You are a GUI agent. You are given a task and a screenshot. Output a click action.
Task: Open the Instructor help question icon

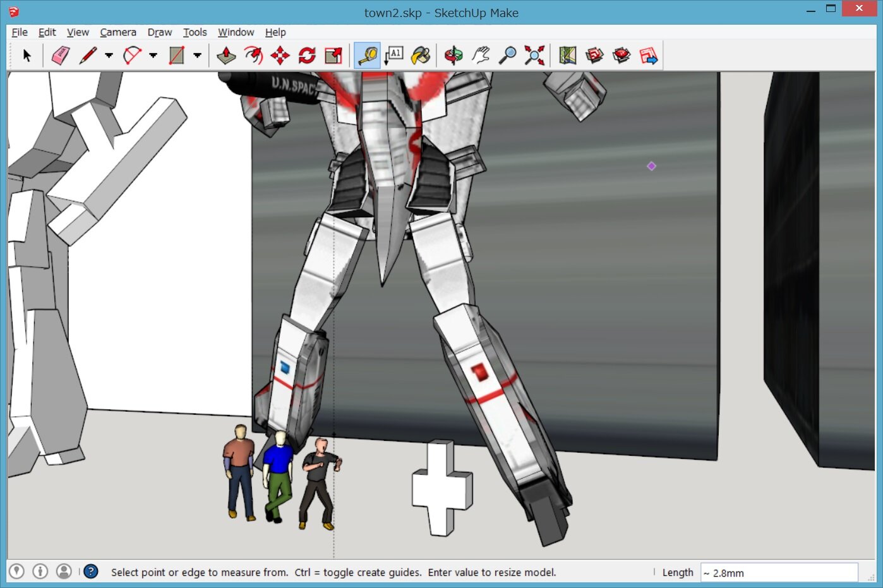[91, 572]
